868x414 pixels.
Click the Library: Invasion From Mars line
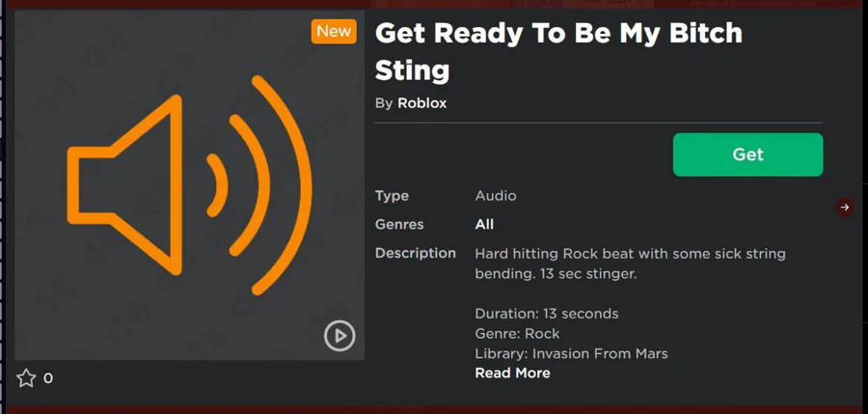pyautogui.click(x=571, y=353)
